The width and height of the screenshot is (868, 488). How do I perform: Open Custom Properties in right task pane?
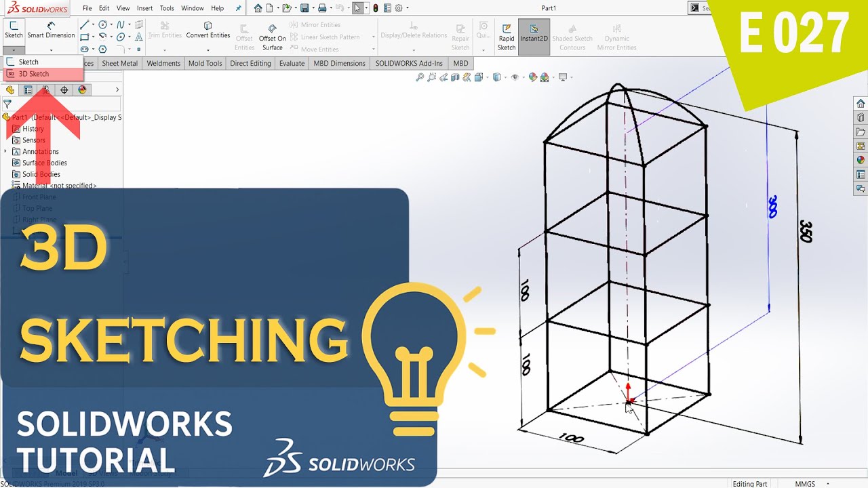pos(861,174)
